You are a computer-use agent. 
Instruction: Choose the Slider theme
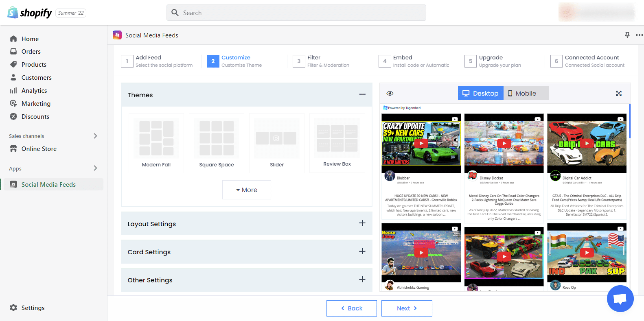(277, 143)
